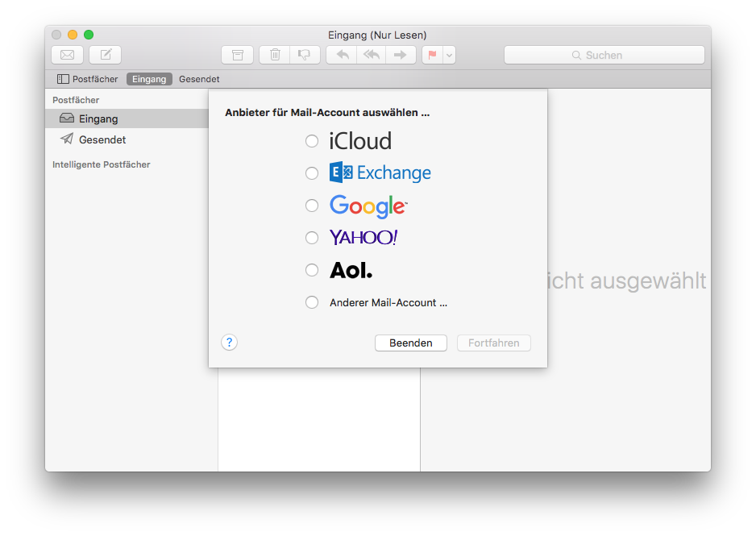Select the Google radio button
The height and width of the screenshot is (536, 756).
312,206
